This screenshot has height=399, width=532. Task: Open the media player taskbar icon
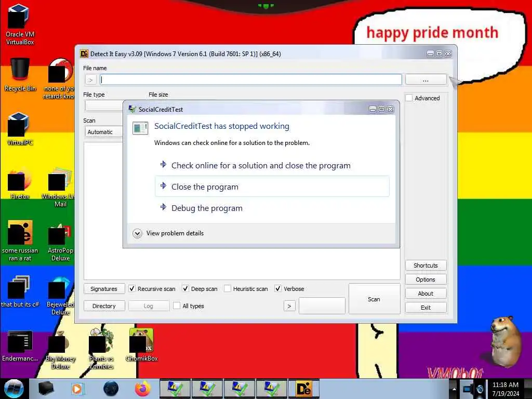(x=77, y=389)
